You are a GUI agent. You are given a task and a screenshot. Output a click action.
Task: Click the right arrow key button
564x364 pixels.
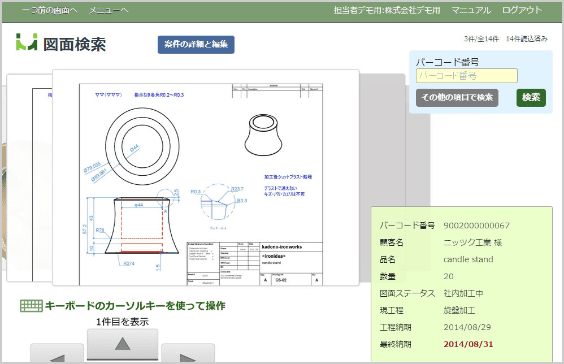point(188,353)
